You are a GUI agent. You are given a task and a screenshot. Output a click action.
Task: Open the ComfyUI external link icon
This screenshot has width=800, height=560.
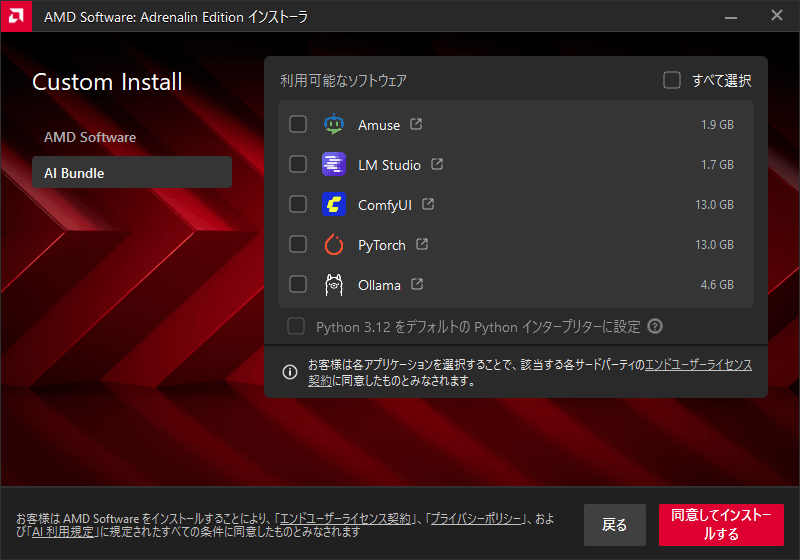428,205
